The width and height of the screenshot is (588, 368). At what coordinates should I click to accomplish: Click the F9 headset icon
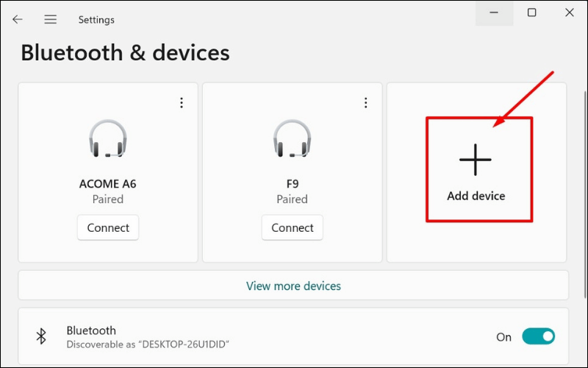(x=292, y=138)
